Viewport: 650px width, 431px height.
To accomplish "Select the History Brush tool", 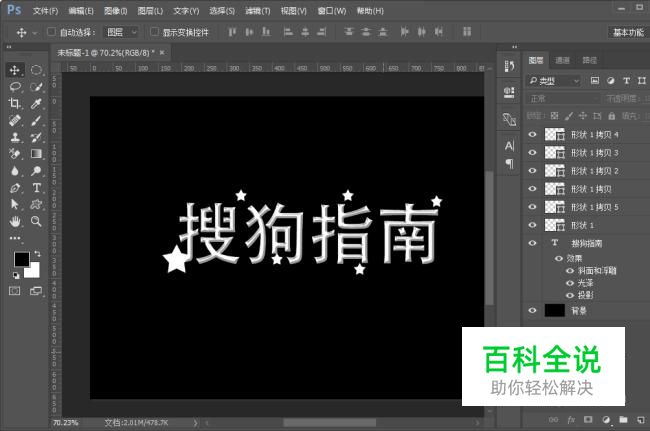I will pyautogui.click(x=36, y=137).
